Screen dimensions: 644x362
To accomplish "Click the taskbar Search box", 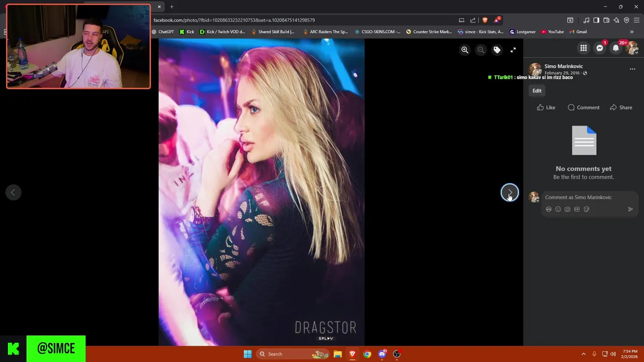I will [x=294, y=354].
